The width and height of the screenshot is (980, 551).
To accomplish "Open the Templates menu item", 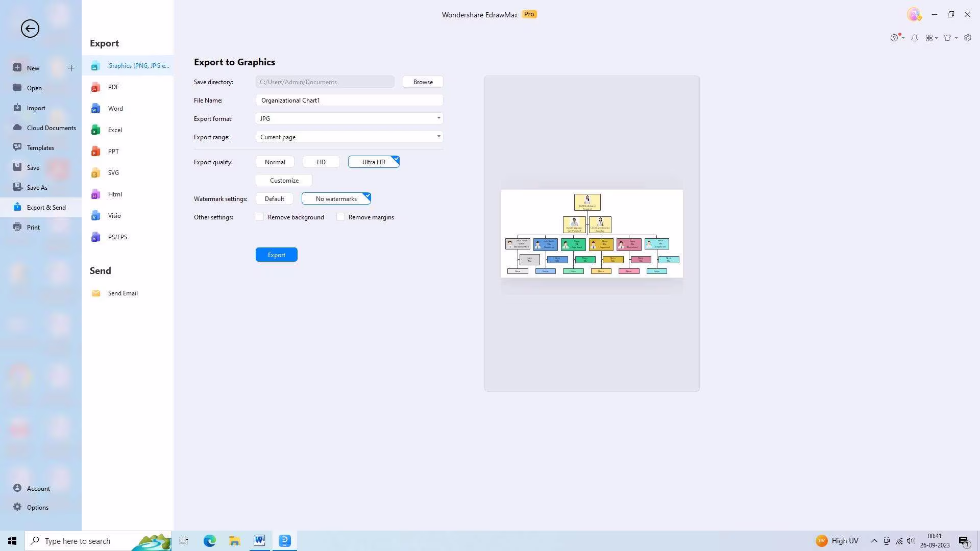I will click(40, 148).
